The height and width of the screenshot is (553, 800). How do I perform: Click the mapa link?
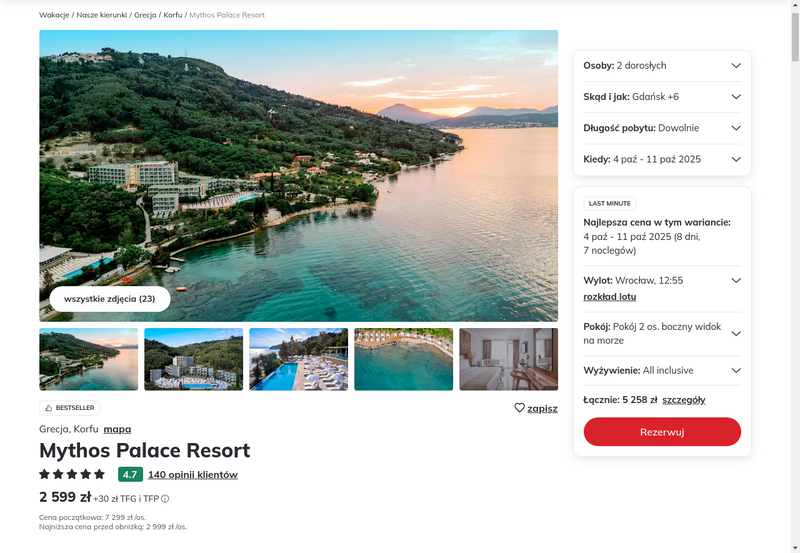[117, 429]
